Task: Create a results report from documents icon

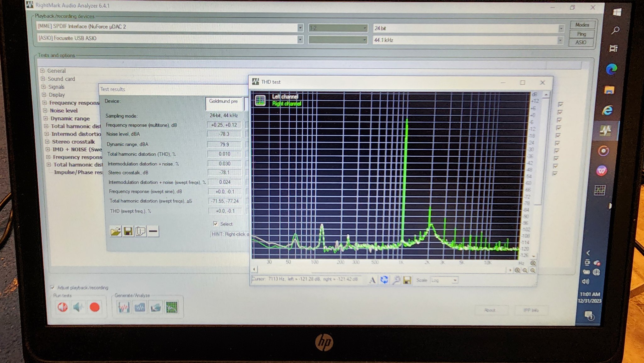Action: (x=141, y=231)
